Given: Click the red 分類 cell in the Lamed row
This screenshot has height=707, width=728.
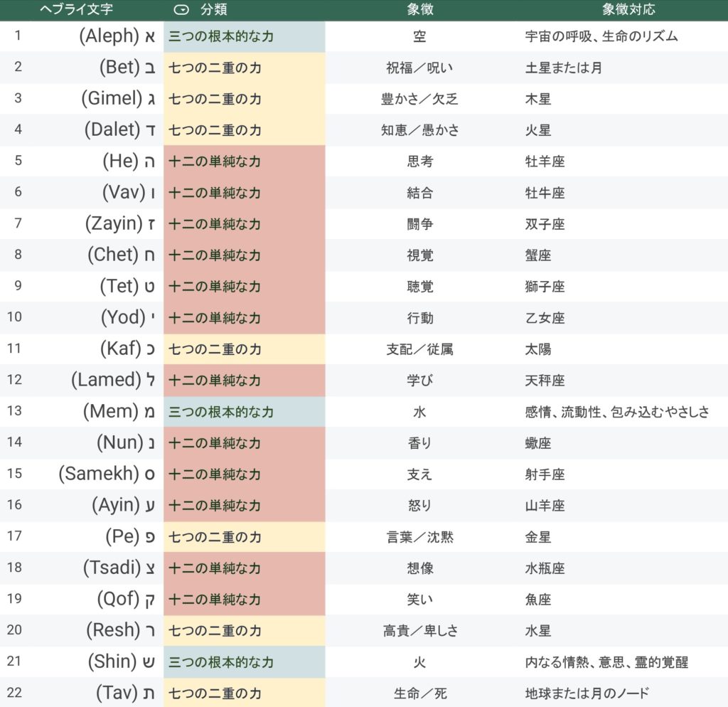Looking at the screenshot, I should click(x=244, y=381).
